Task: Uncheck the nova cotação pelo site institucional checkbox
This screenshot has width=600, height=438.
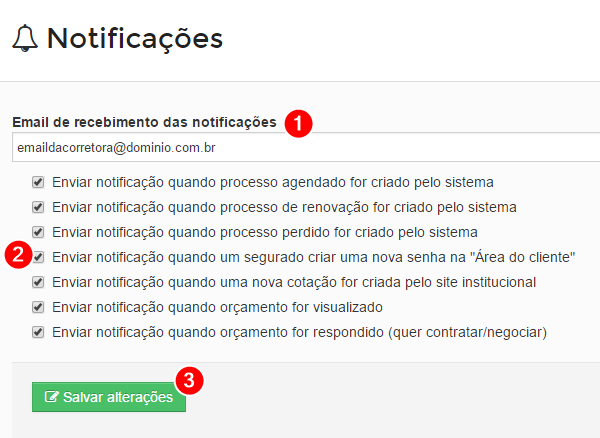Action: [38, 282]
